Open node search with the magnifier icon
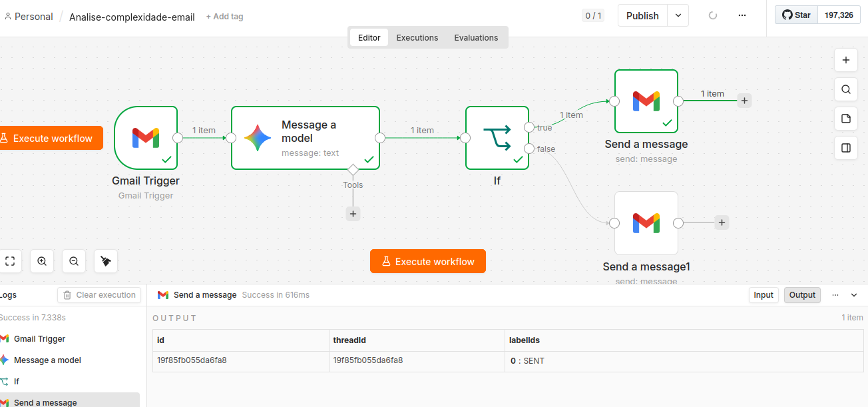The image size is (868, 407). click(846, 89)
